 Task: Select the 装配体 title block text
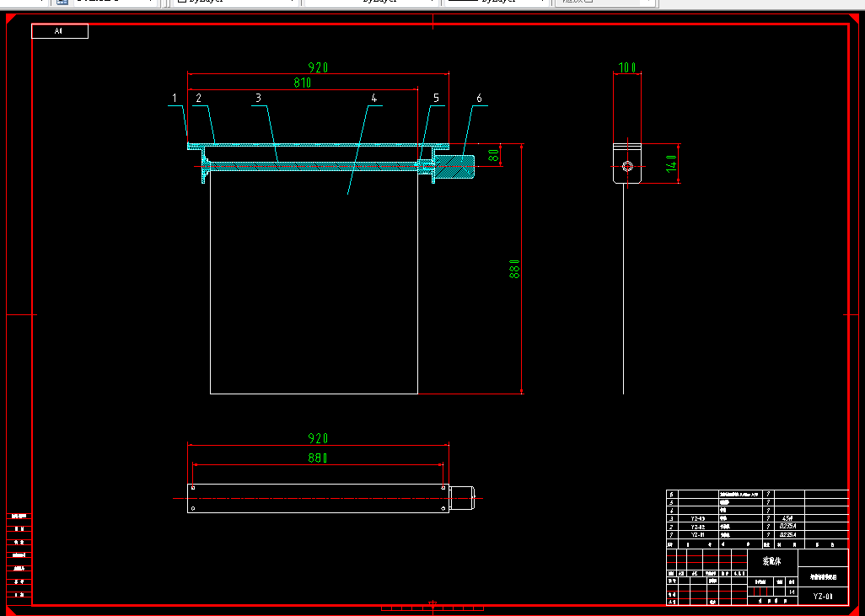[x=772, y=561]
